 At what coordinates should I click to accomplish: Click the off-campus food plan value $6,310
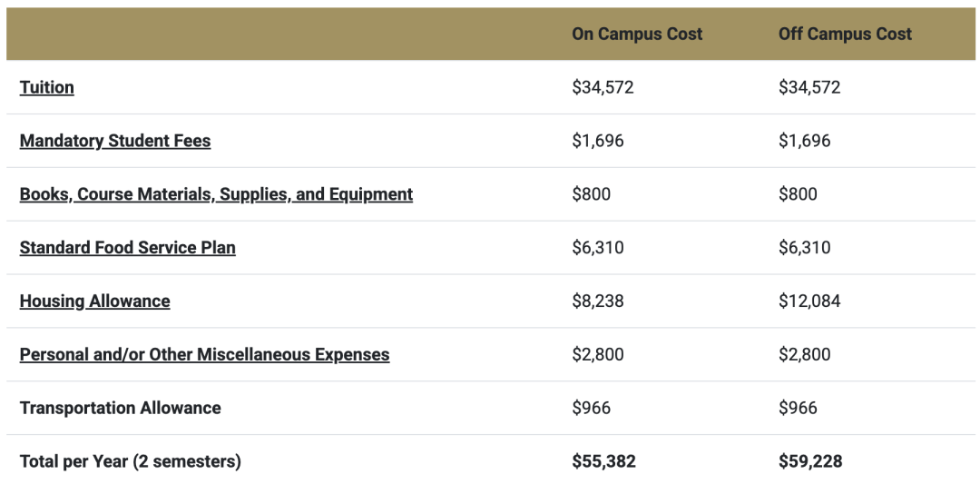point(805,248)
